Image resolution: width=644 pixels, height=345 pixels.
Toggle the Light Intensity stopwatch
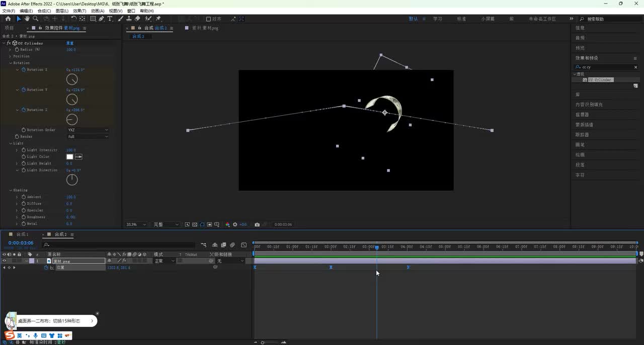coord(23,150)
